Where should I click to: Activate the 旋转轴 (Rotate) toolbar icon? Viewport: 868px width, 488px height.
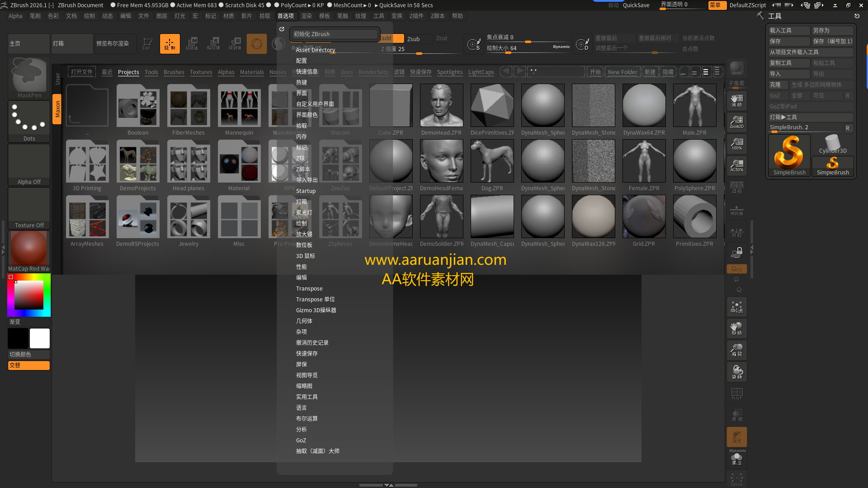coord(235,43)
